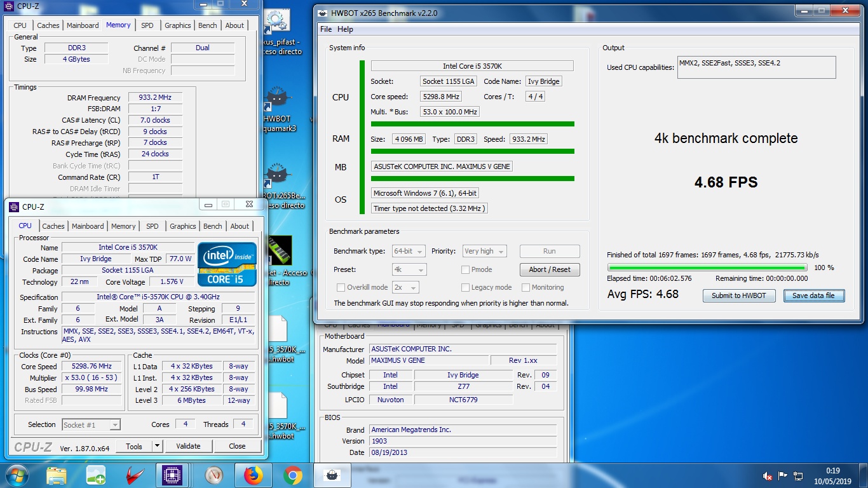Click the MAXIMUS V GENE model field
Image resolution: width=868 pixels, height=488 pixels.
[428, 360]
